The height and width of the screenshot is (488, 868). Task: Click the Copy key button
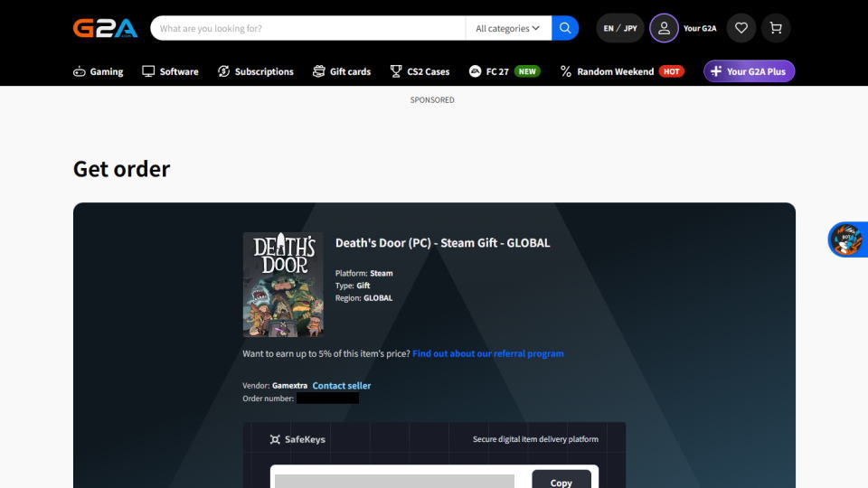click(x=561, y=481)
